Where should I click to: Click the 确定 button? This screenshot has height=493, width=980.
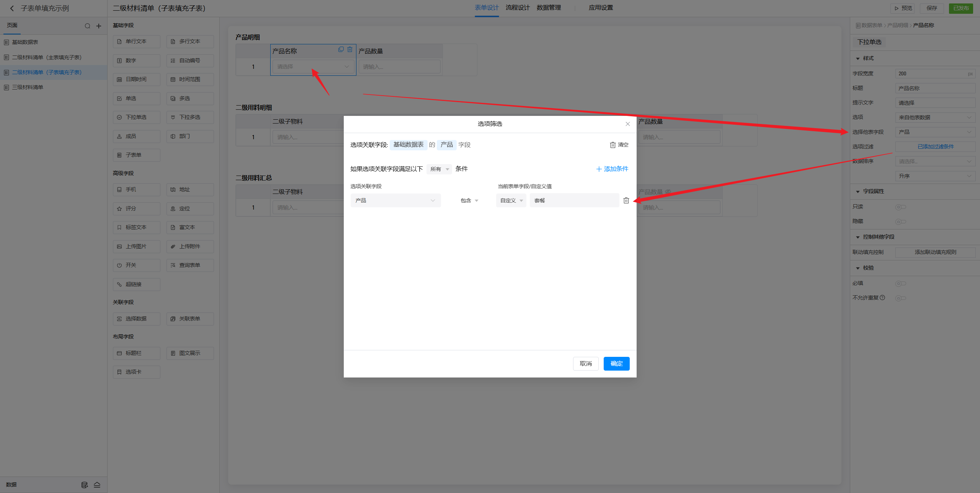(616, 363)
